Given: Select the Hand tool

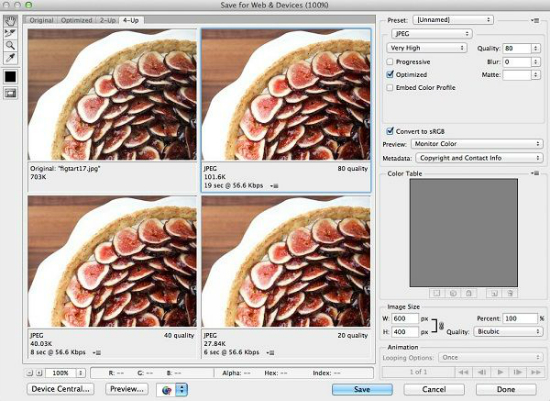Looking at the screenshot, I should (x=10, y=21).
